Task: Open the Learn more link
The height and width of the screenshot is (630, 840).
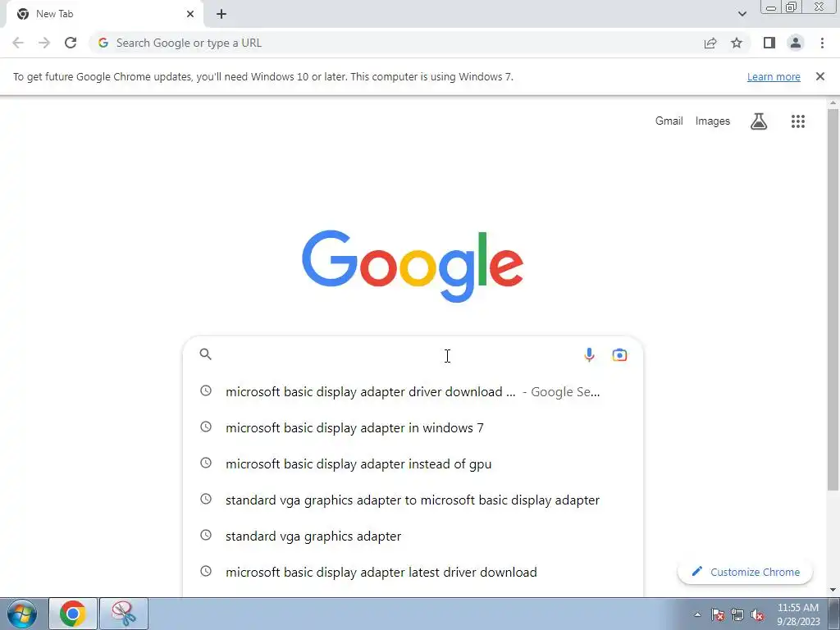Action: (774, 76)
